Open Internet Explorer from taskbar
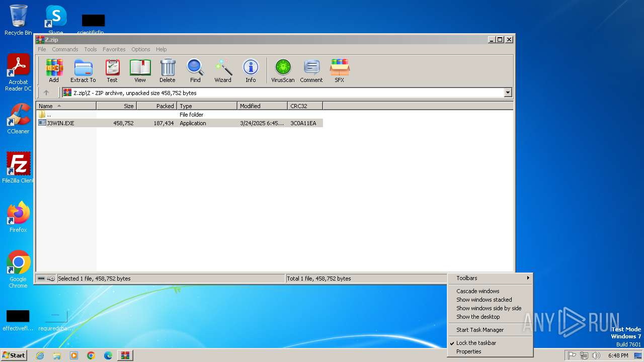 (x=40, y=355)
